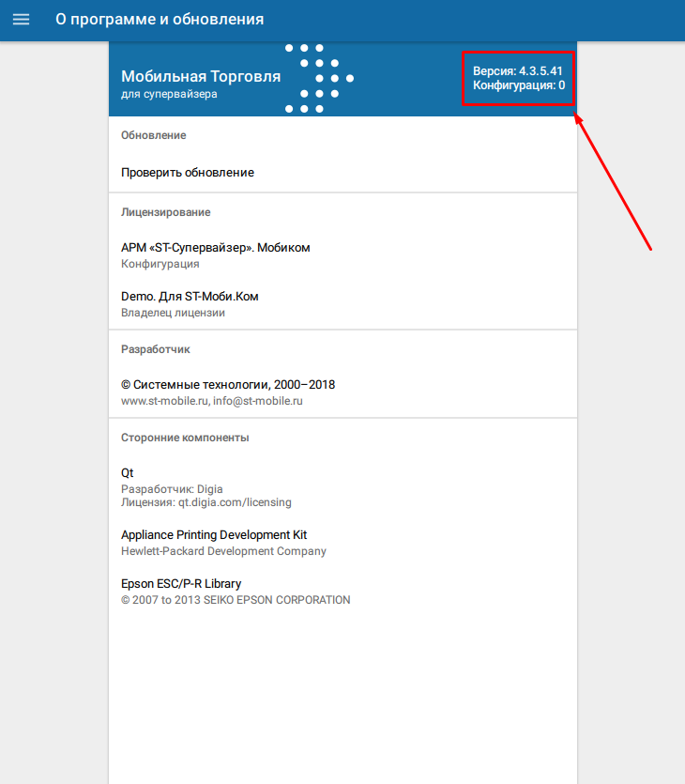Image resolution: width=685 pixels, height=784 pixels.
Task: Click the 'Разработчик' section header
Action: pos(156,349)
